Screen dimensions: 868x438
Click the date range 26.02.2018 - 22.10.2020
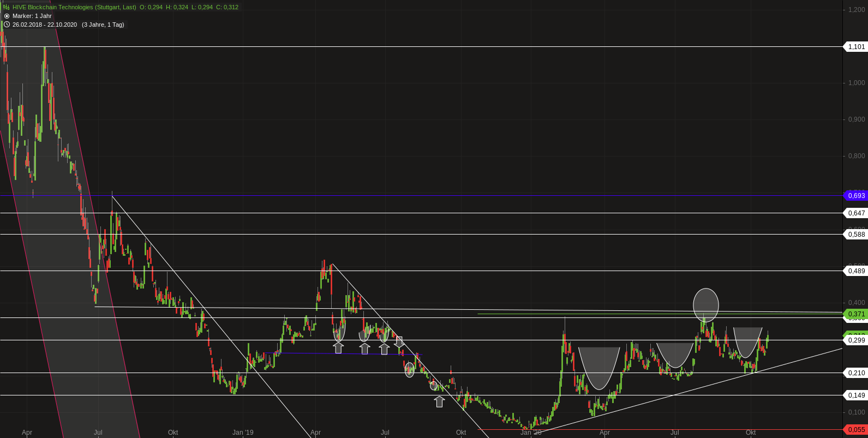pos(45,25)
